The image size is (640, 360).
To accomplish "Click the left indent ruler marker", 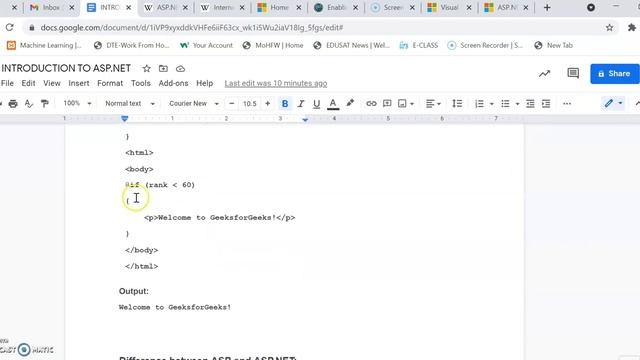I will click(125, 119).
